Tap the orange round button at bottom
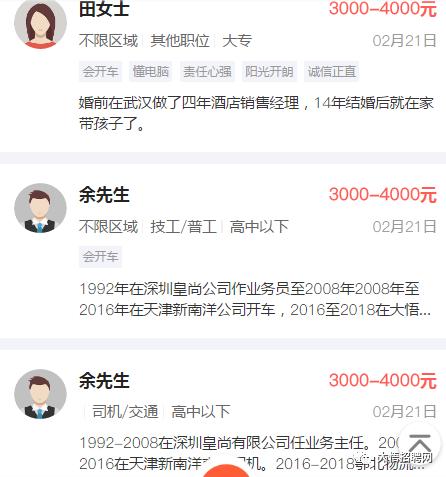The width and height of the screenshot is (446, 477). pos(226,471)
